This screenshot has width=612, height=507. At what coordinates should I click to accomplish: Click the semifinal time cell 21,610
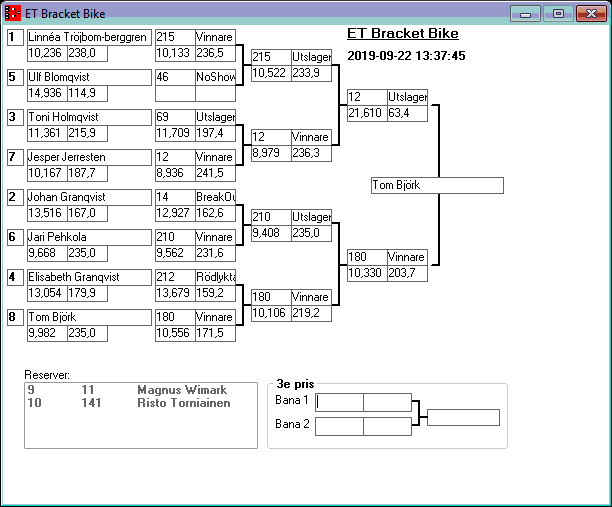click(x=366, y=114)
